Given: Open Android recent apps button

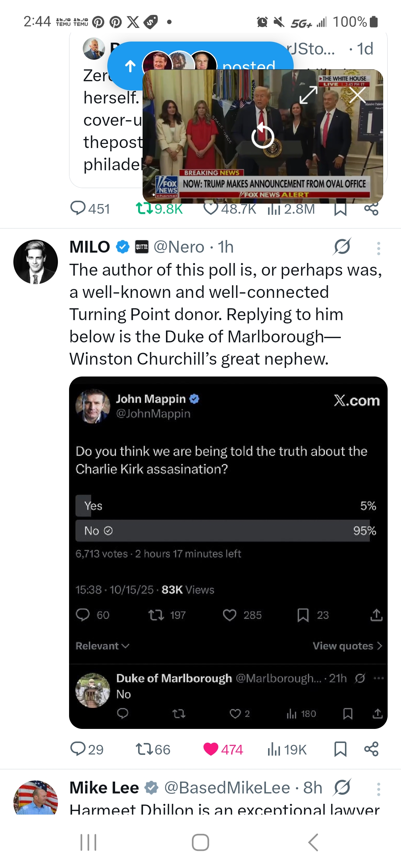Looking at the screenshot, I should [x=88, y=842].
